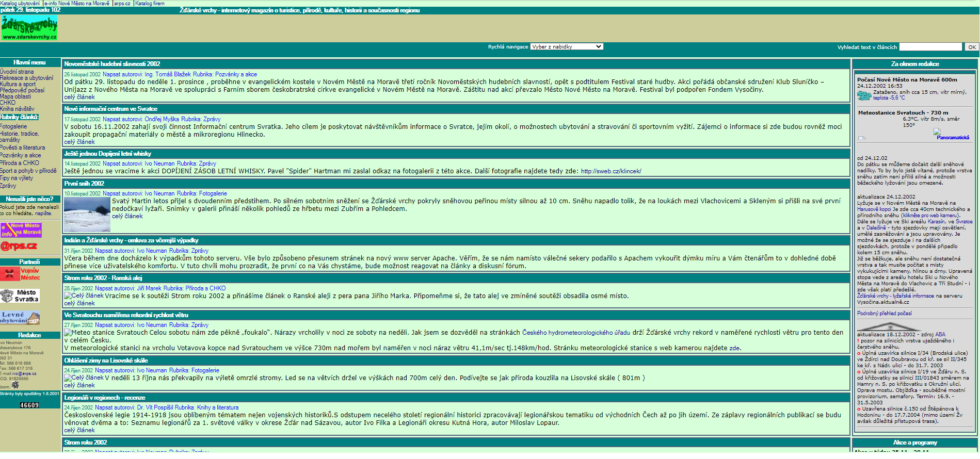Click the cloudy weather icon for Nové Město

[864, 95]
